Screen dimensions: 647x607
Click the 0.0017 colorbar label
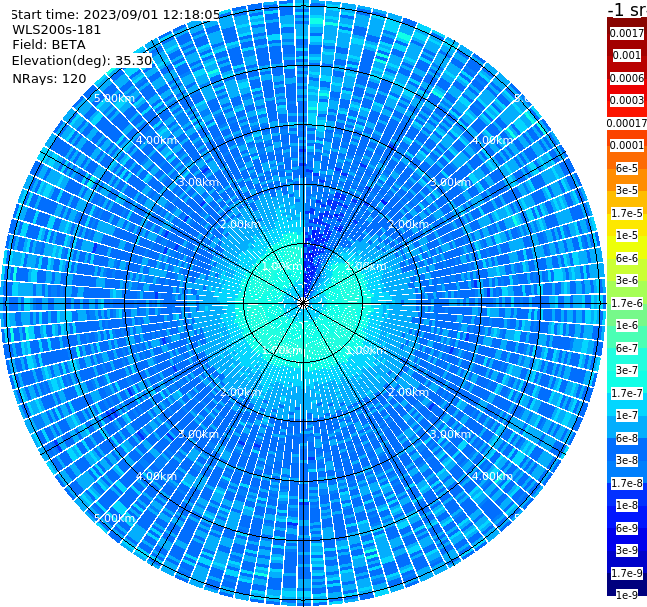(x=627, y=33)
